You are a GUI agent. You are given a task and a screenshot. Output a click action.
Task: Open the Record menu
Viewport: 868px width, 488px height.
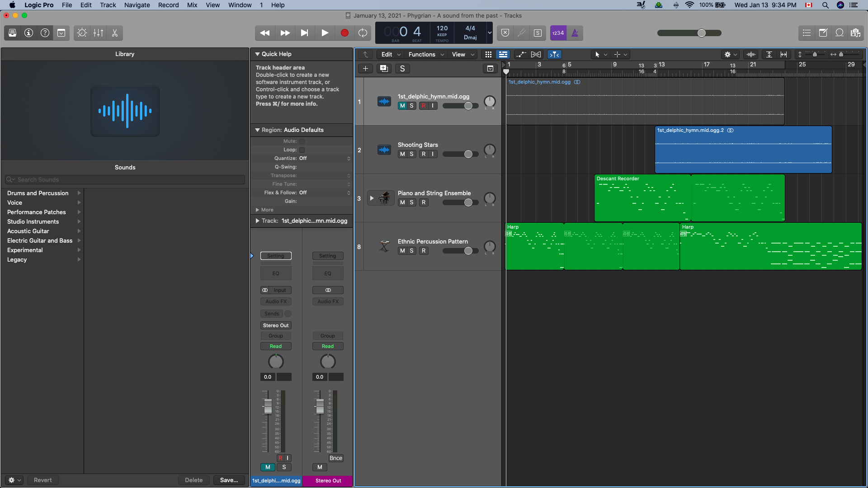(x=169, y=5)
